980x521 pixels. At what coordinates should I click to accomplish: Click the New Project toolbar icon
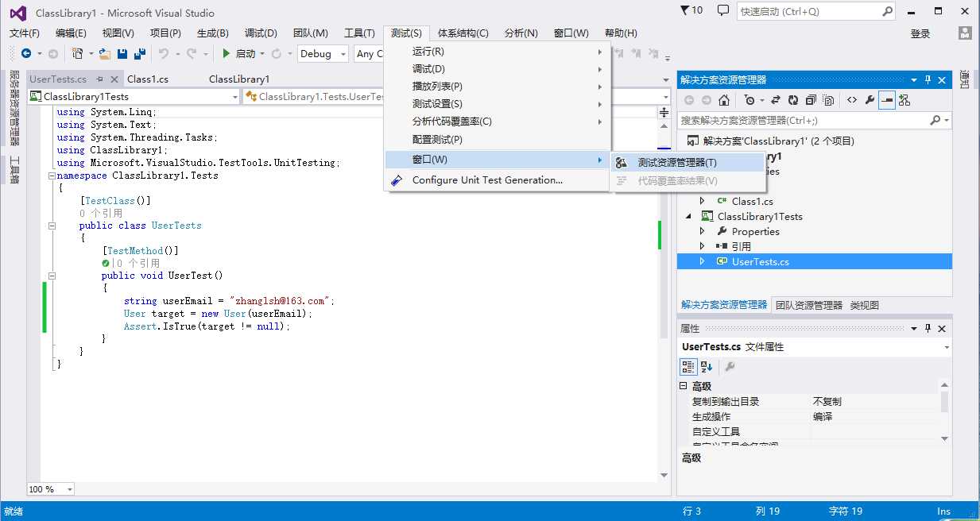(77, 53)
